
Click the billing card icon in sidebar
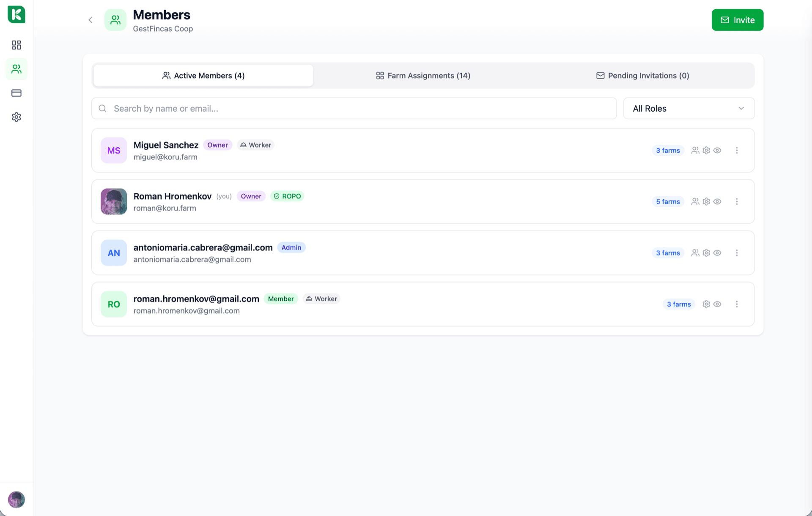click(x=16, y=93)
